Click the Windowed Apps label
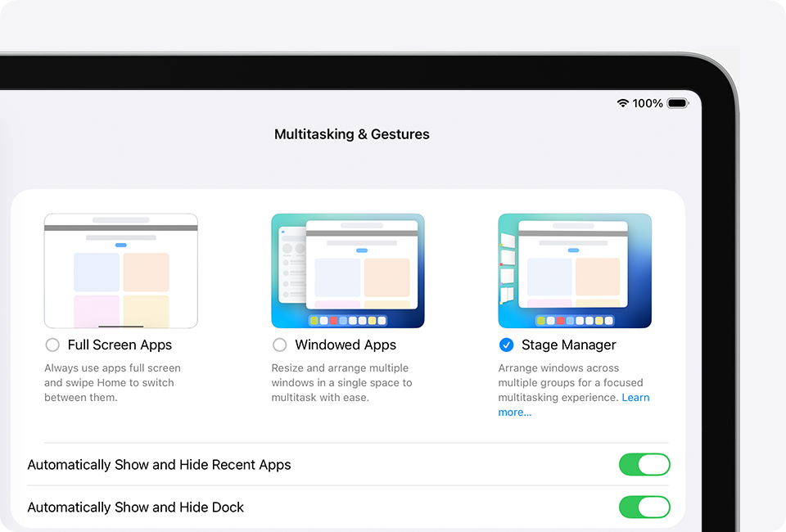The image size is (786, 532). tap(346, 345)
